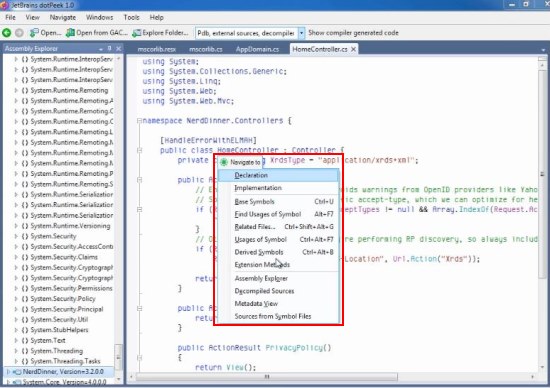Click the Explore Folder toolbar icon
This screenshot has height=388, width=550.
136,33
